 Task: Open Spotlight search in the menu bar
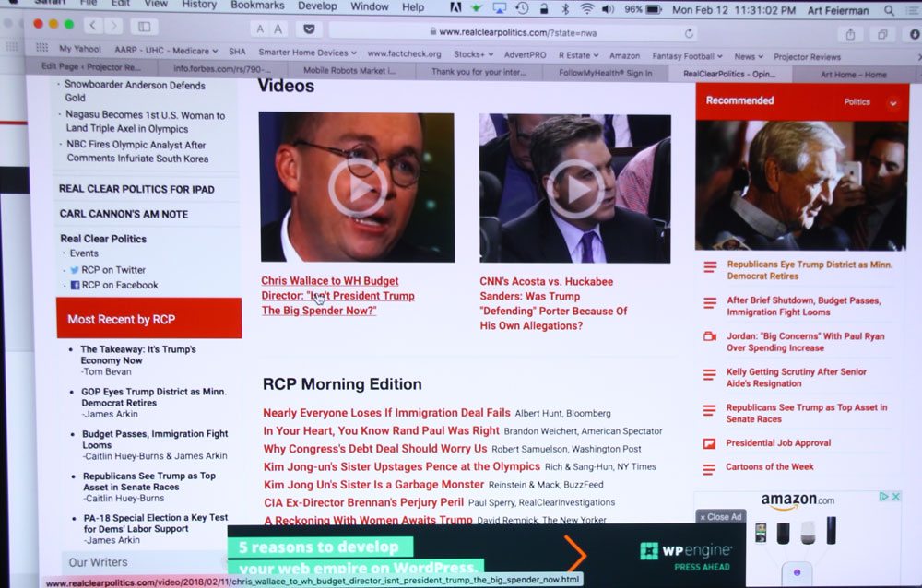tap(889, 10)
